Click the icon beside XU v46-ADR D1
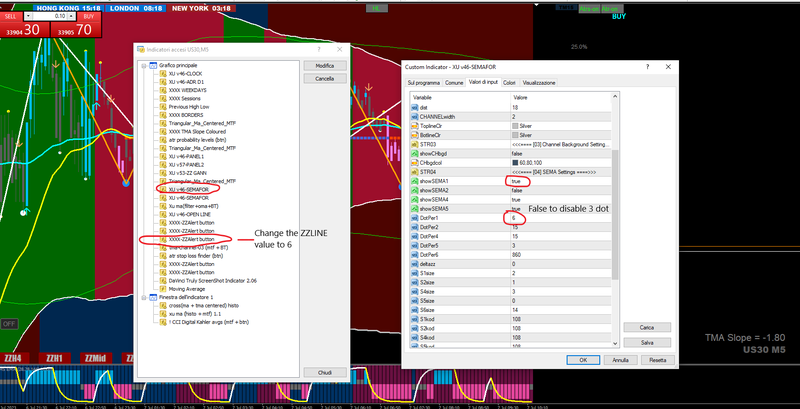 point(163,82)
